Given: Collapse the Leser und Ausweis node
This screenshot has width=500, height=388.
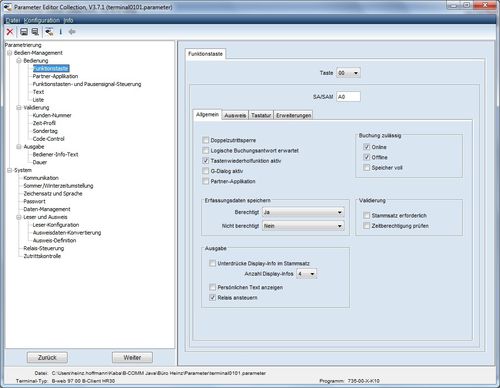Looking at the screenshot, I should tap(19, 217).
